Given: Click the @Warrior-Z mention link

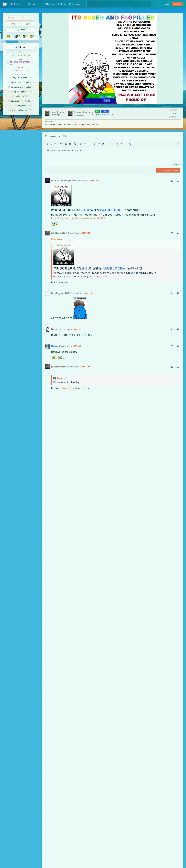Looking at the screenshot, I should click(68, 388).
